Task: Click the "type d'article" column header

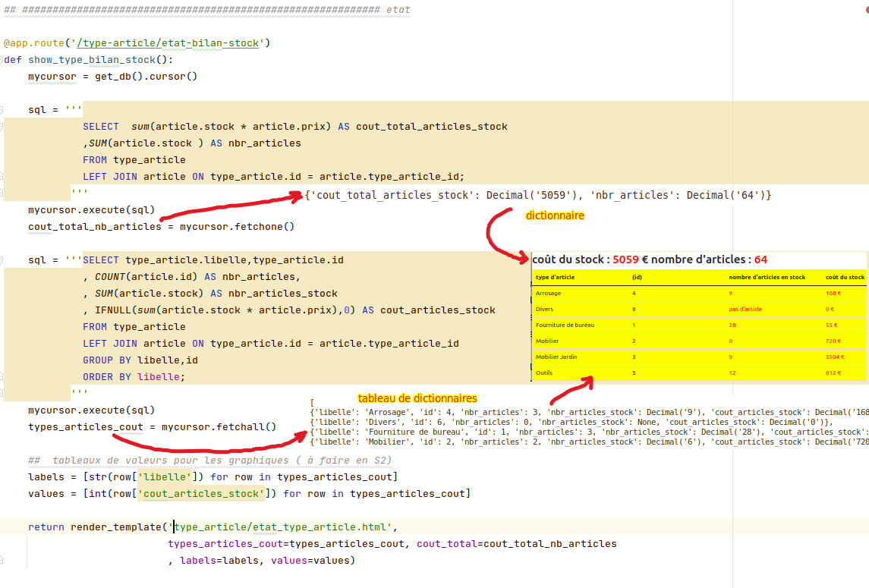Action: [x=555, y=278]
